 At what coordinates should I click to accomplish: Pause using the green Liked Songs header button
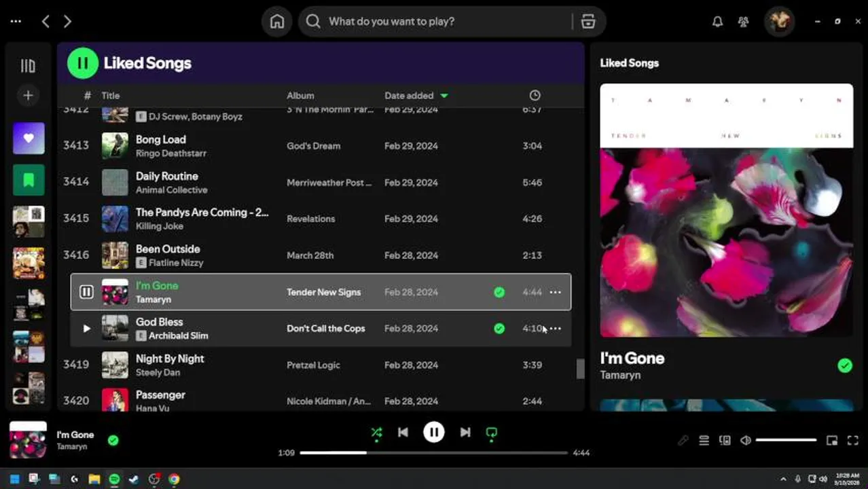pyautogui.click(x=83, y=63)
